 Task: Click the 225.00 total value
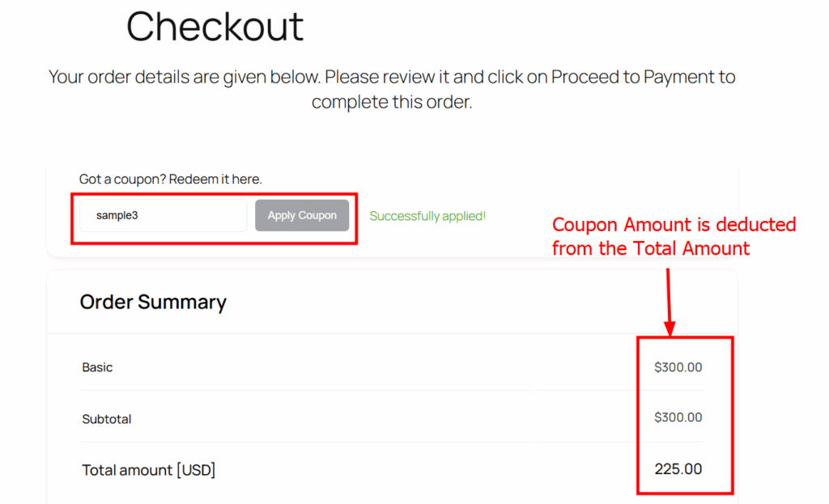click(678, 469)
